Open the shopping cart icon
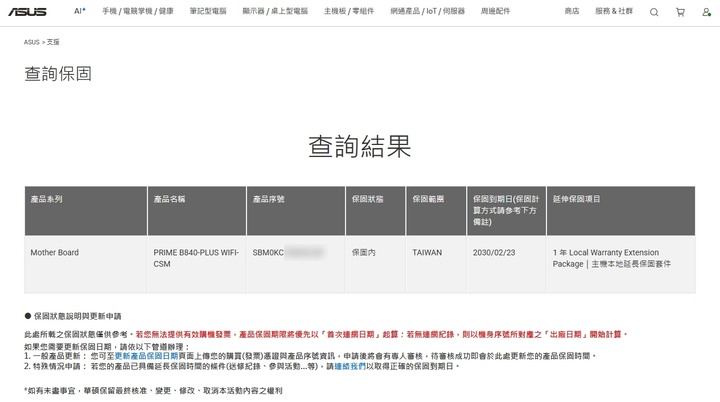 (680, 12)
